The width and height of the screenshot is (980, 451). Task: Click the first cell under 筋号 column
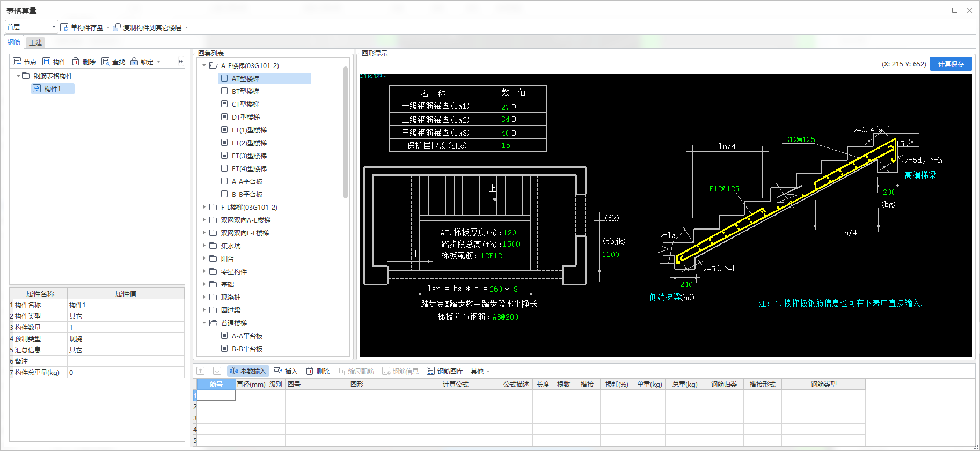tap(216, 395)
